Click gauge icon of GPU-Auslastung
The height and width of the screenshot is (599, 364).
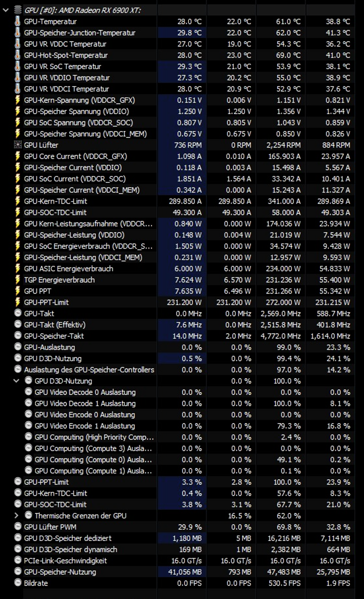(x=18, y=347)
